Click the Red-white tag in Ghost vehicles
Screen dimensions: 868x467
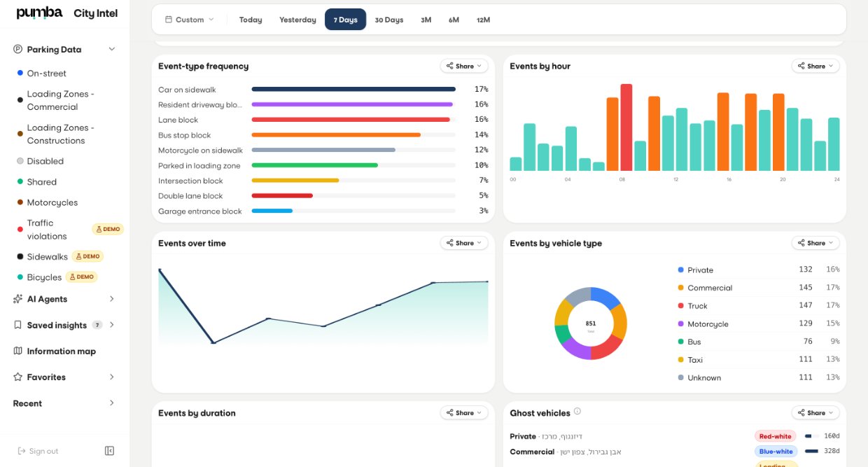775,436
